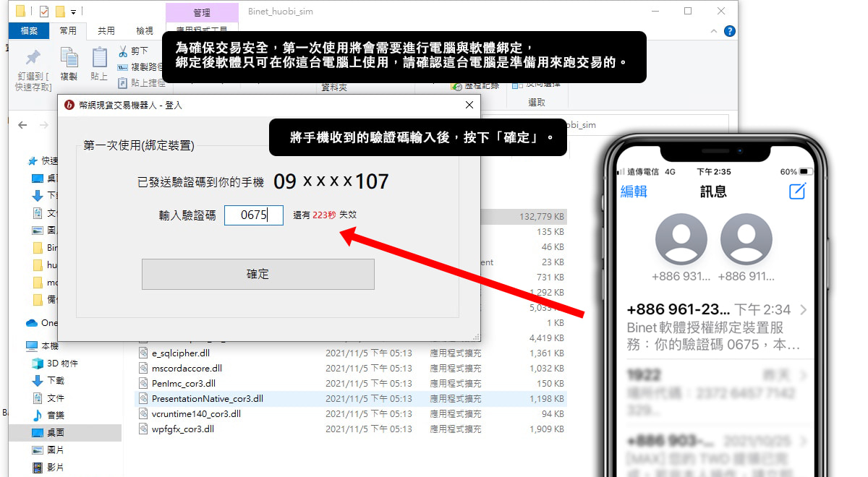This screenshot has height=477, width=868.
Task: Click the wpfgfx_cor3.dll file icon
Action: (x=144, y=429)
